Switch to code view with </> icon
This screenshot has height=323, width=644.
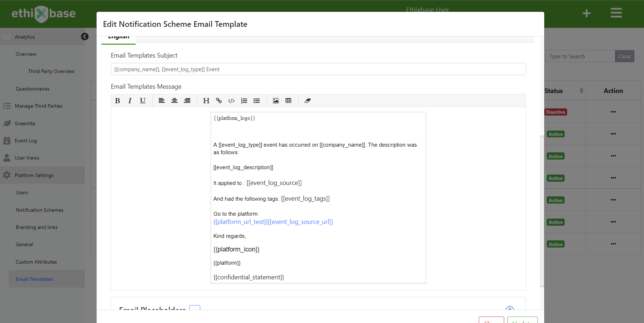pyautogui.click(x=231, y=101)
